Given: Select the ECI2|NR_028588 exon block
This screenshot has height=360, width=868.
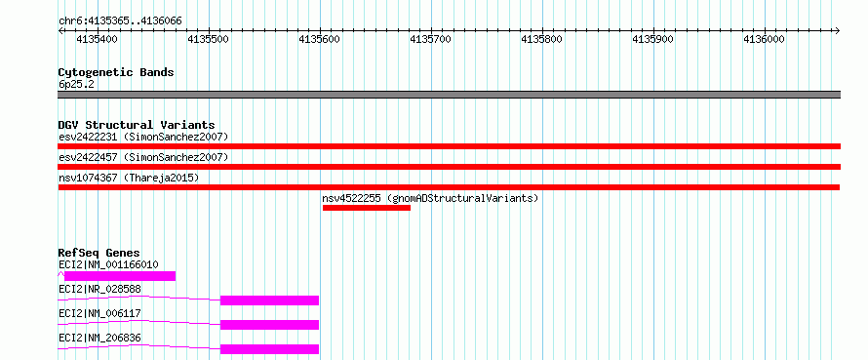Looking at the screenshot, I should 269,300.
